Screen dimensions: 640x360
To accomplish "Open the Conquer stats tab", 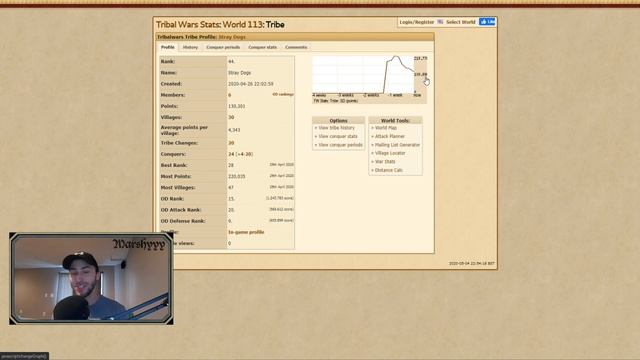I will tap(262, 47).
